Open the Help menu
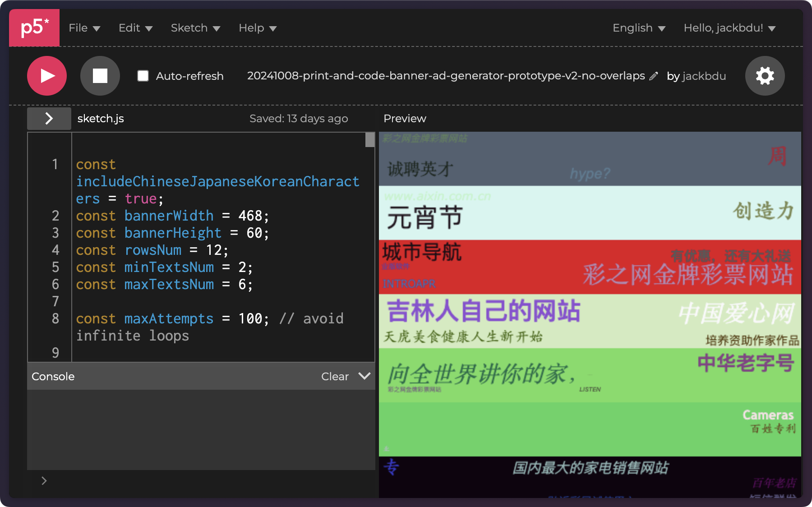 pyautogui.click(x=257, y=28)
